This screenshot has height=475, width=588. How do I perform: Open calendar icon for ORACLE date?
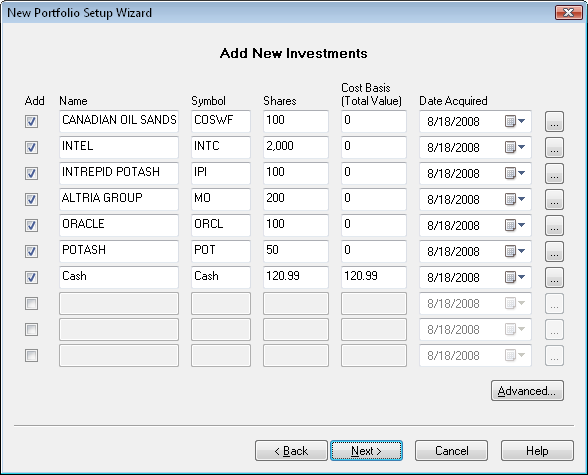click(x=510, y=225)
